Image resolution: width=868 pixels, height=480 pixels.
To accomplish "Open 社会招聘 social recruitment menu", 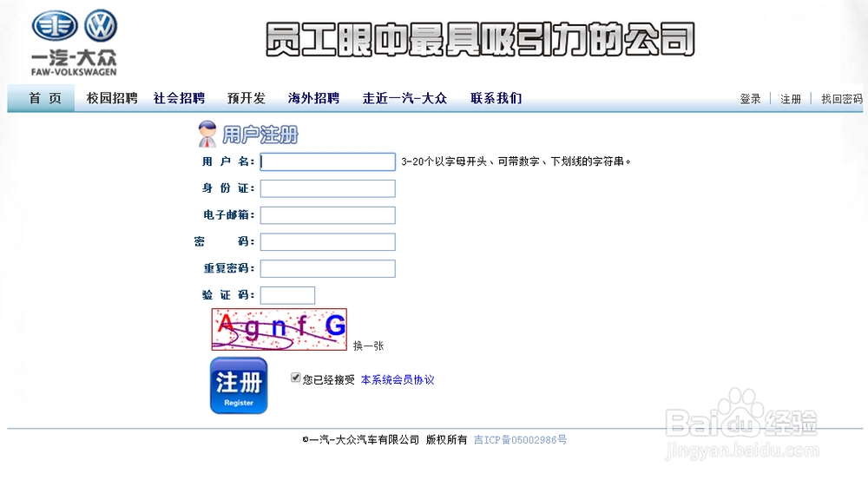I will click(180, 99).
